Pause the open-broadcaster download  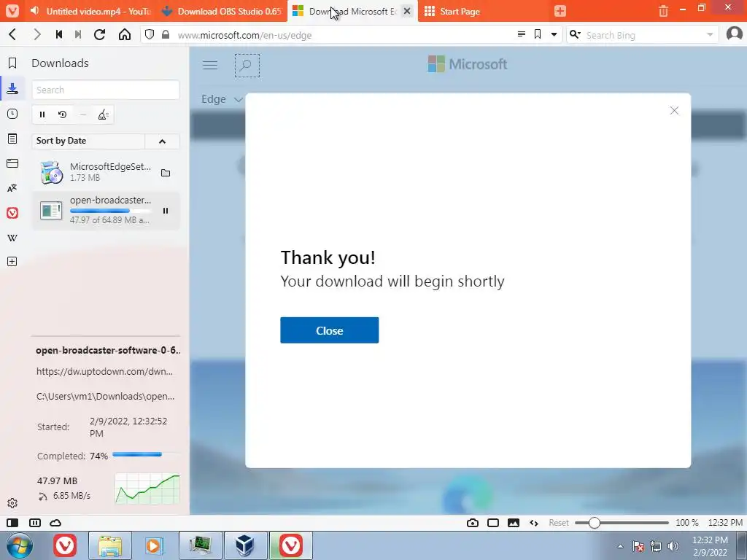click(166, 211)
